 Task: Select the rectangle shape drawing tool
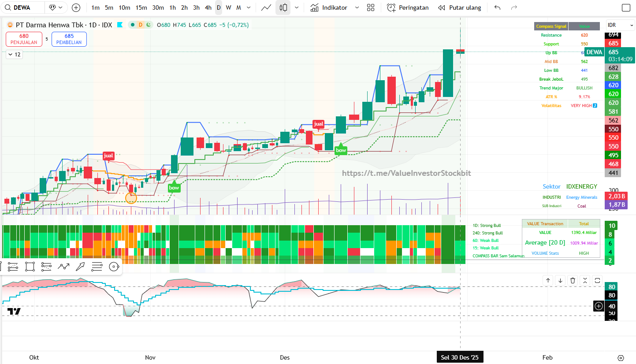[30, 266]
